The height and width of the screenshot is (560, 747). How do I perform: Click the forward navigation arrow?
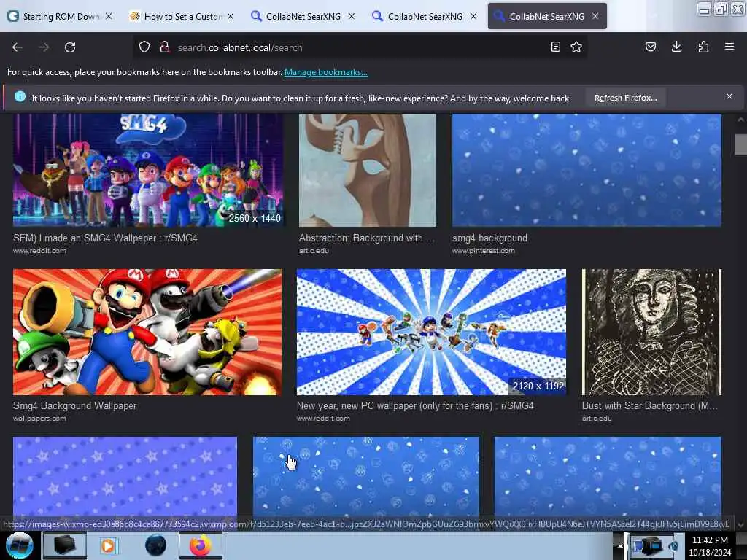coord(44,47)
